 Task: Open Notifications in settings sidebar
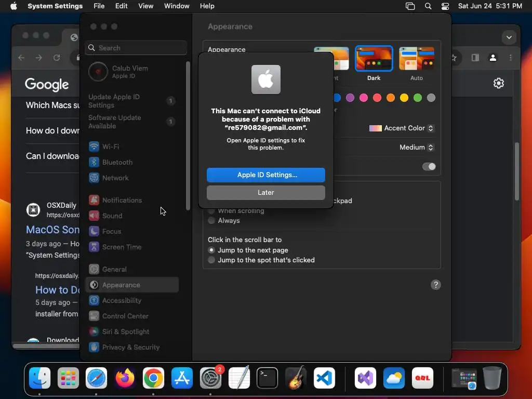132,200
